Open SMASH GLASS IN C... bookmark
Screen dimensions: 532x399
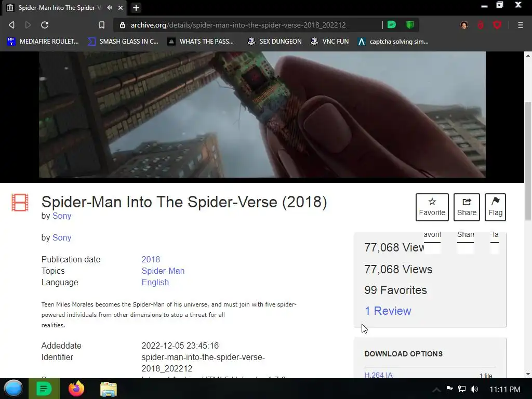tap(123, 42)
